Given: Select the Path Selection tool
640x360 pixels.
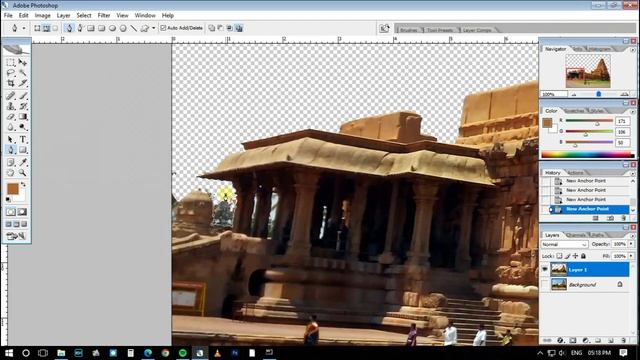Looking at the screenshot, I should [11, 140].
